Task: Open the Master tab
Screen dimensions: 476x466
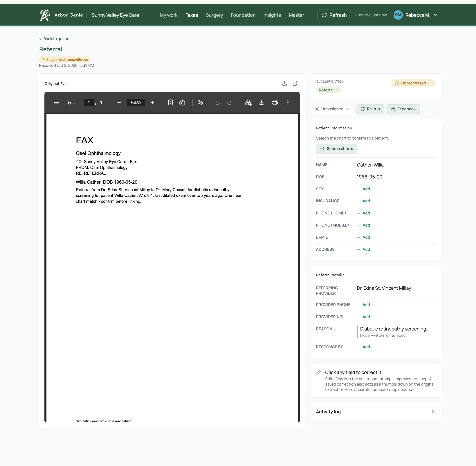Action: [x=296, y=15]
